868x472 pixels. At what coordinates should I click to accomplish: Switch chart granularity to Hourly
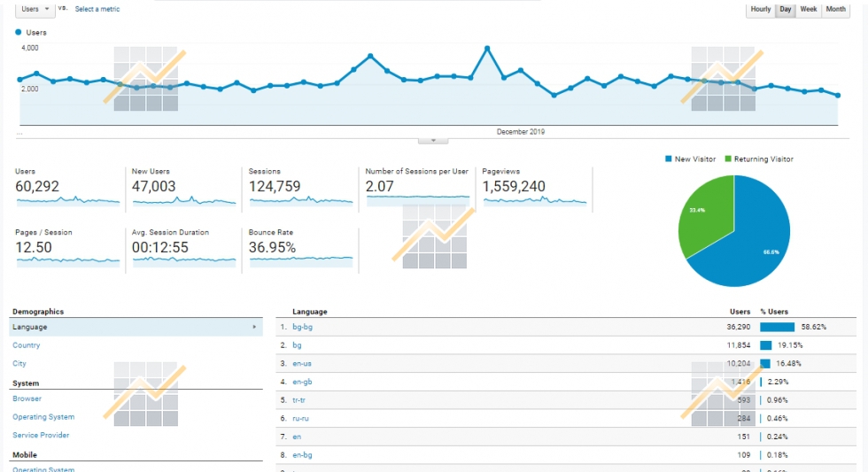[760, 10]
